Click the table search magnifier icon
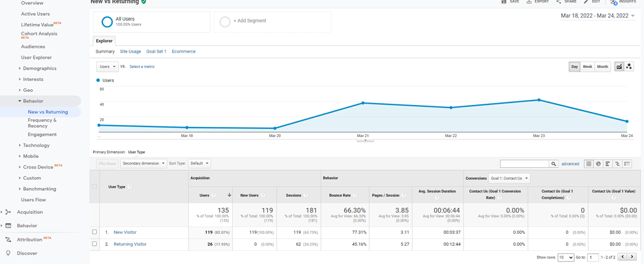The image size is (644, 264). pos(553,163)
